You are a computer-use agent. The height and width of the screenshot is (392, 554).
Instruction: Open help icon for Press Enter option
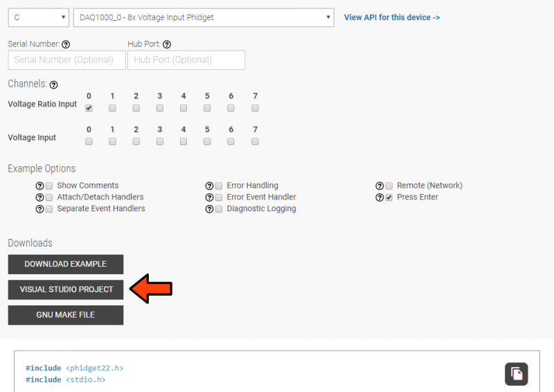pyautogui.click(x=379, y=197)
